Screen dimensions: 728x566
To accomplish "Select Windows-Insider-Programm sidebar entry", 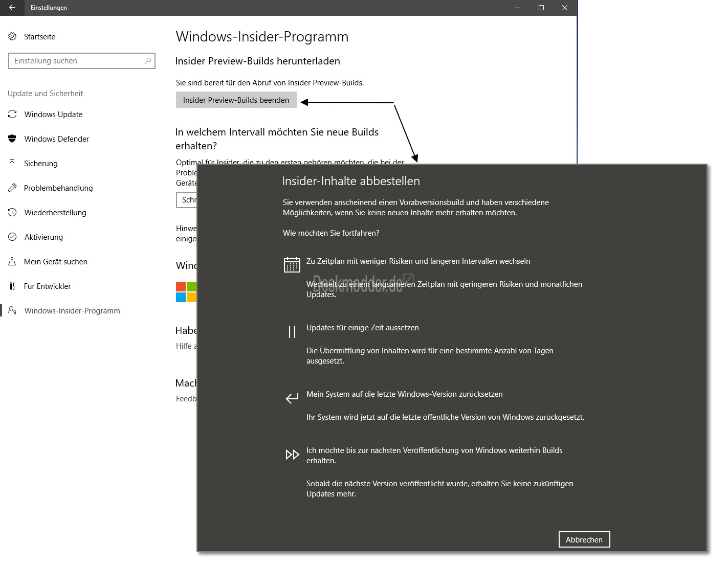I will pyautogui.click(x=72, y=310).
